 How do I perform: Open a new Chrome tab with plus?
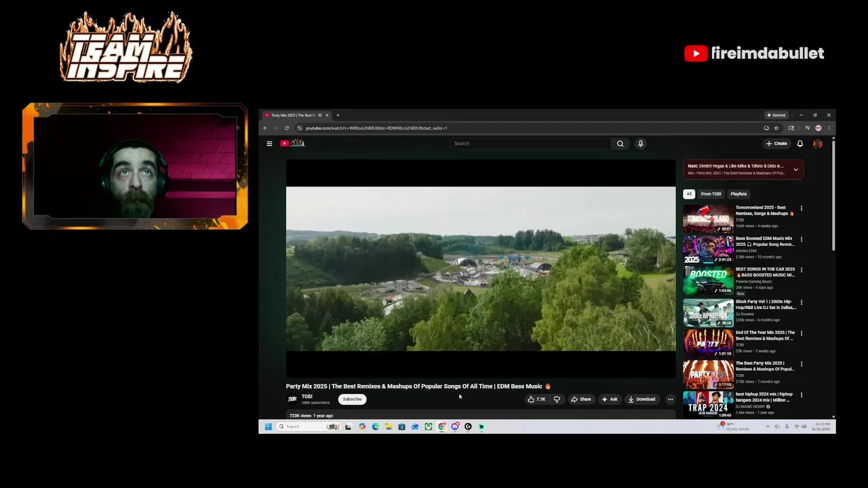tap(338, 115)
